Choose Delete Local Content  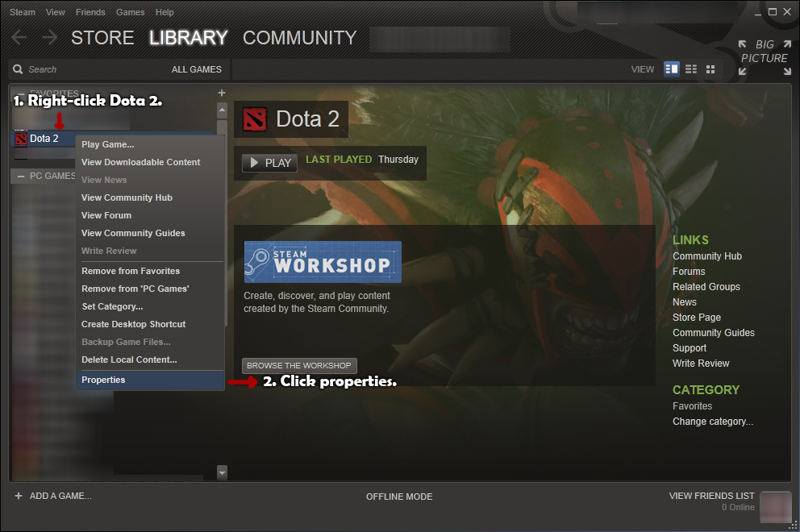tap(150, 360)
